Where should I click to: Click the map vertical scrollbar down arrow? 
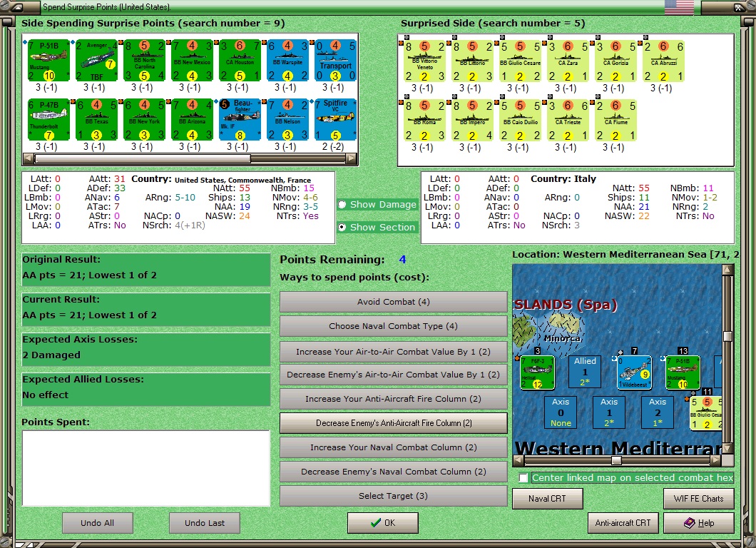pyautogui.click(x=727, y=449)
